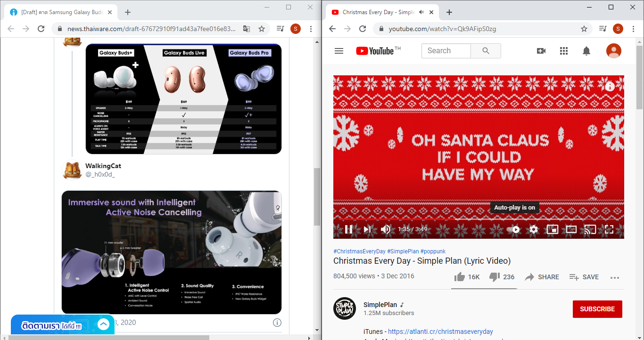Open media controls in the YouTube window
The width and height of the screenshot is (644, 340).
[x=603, y=29]
